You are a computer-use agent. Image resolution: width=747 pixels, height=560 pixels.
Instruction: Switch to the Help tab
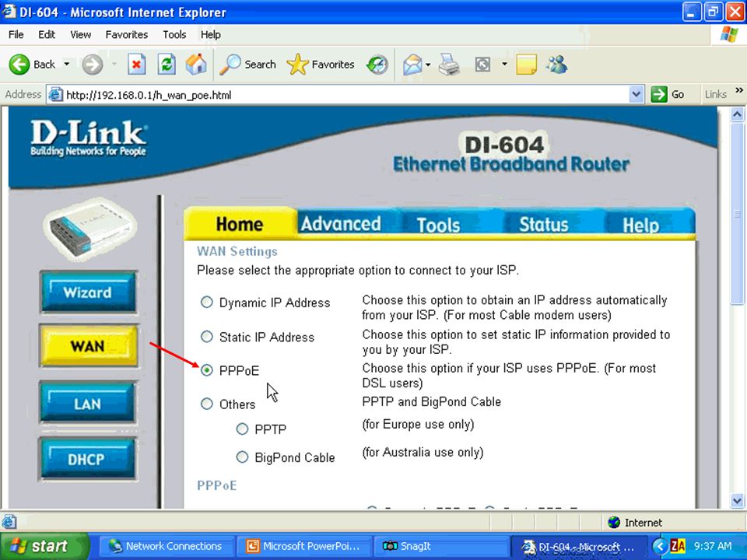click(x=640, y=224)
